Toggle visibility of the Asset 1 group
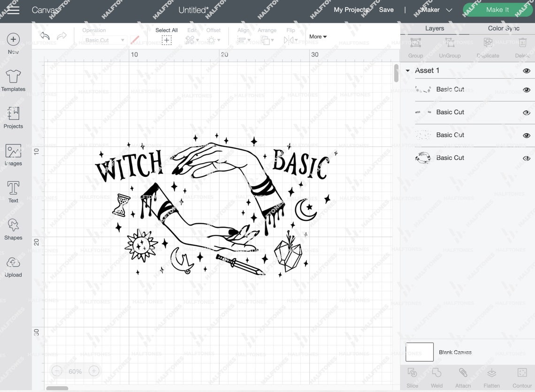 (x=526, y=70)
